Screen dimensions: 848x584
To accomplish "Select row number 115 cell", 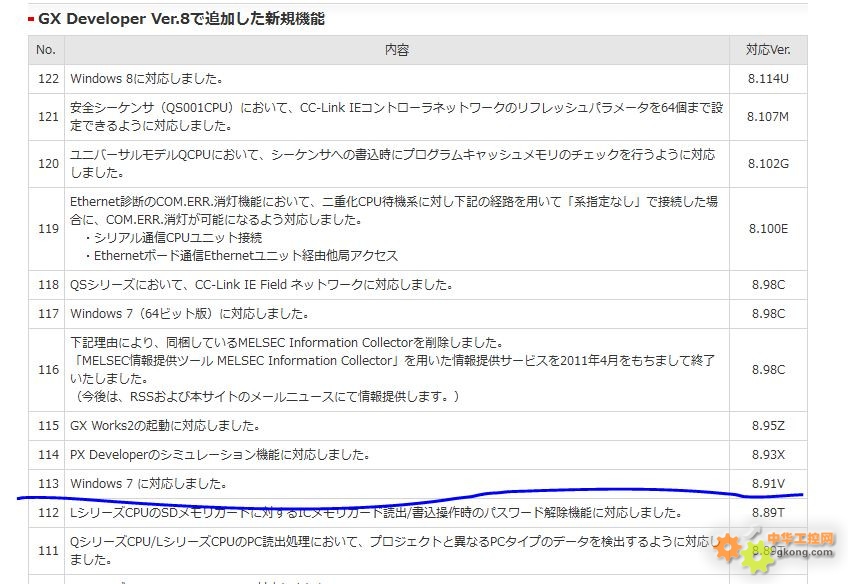I will point(48,426).
